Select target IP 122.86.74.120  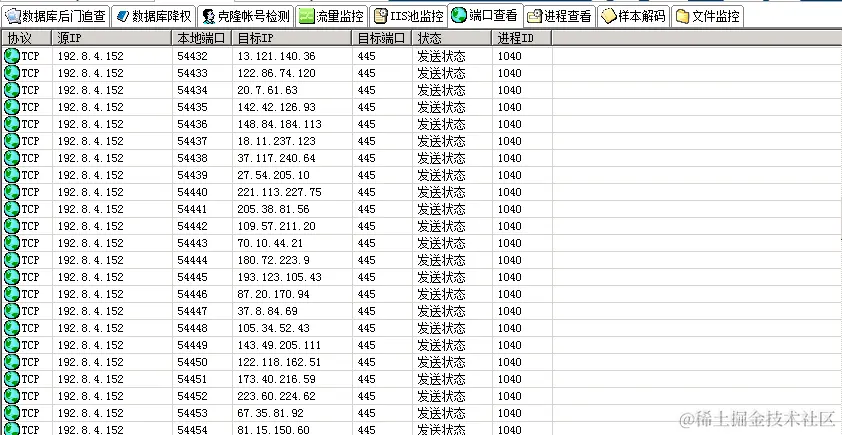coord(277,73)
